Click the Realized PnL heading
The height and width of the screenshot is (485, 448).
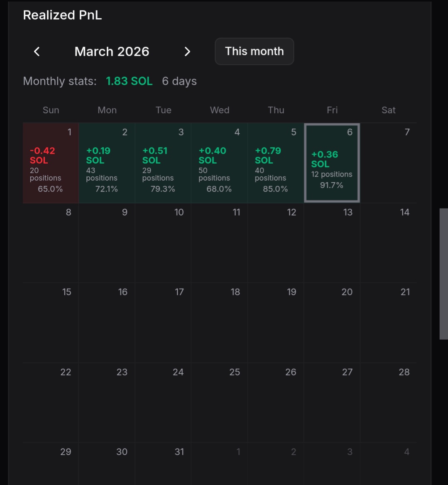point(62,15)
